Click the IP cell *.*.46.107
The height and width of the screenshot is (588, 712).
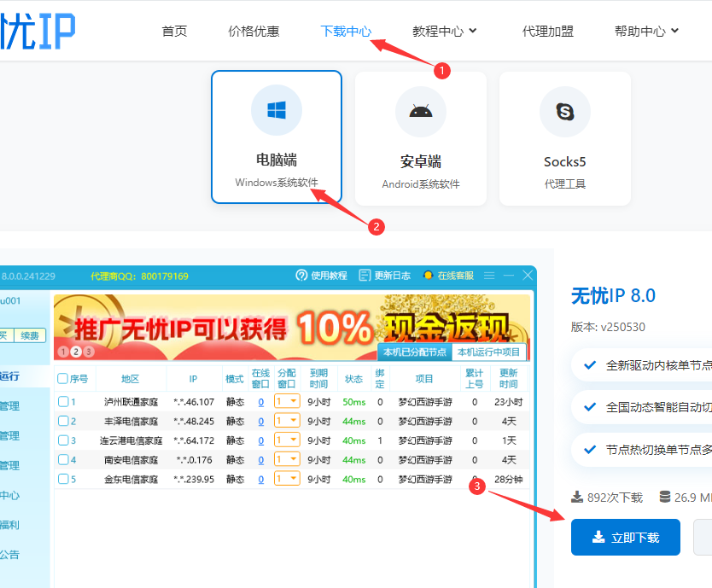(194, 402)
